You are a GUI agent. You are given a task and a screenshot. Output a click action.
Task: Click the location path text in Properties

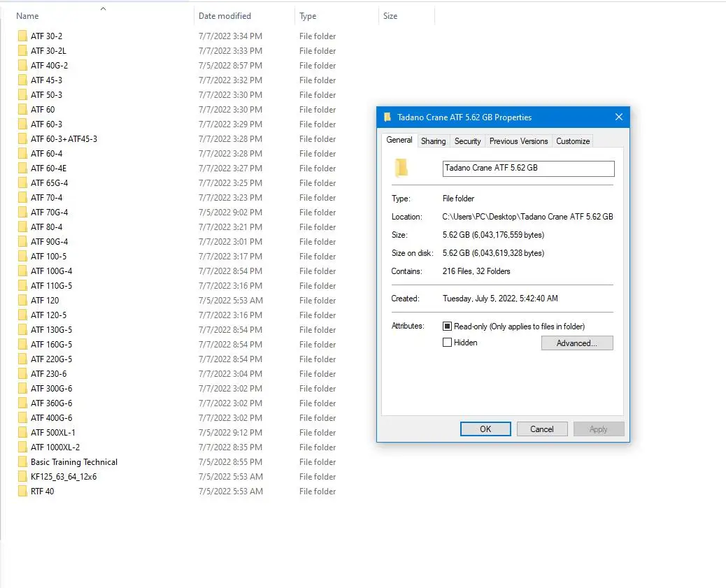(x=527, y=217)
